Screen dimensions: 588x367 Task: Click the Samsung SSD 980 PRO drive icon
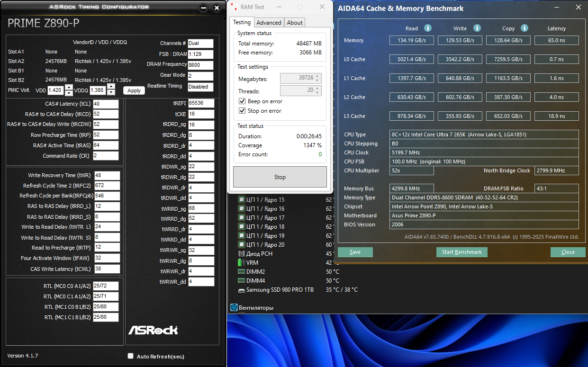coord(242,290)
